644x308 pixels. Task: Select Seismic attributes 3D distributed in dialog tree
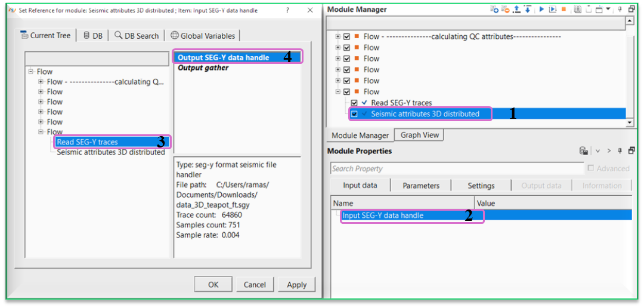tap(111, 152)
